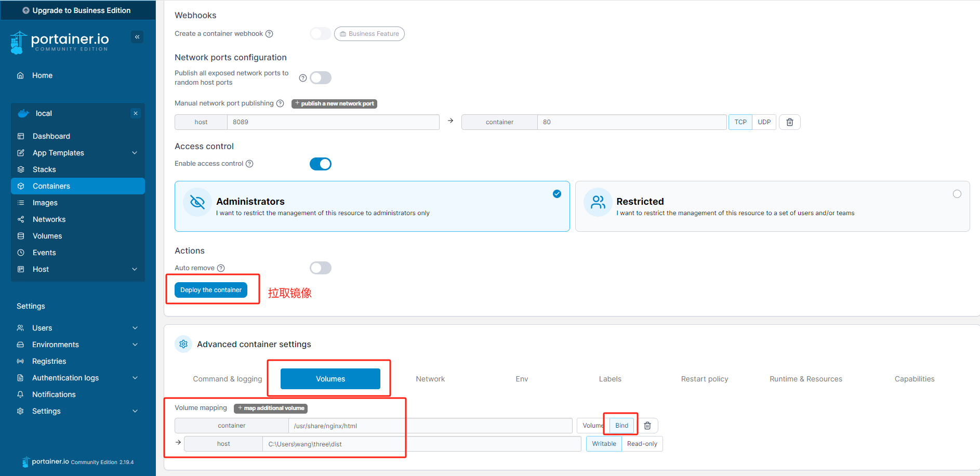Delete the port mapping with trash icon
The height and width of the screenshot is (476, 980).
pos(789,122)
